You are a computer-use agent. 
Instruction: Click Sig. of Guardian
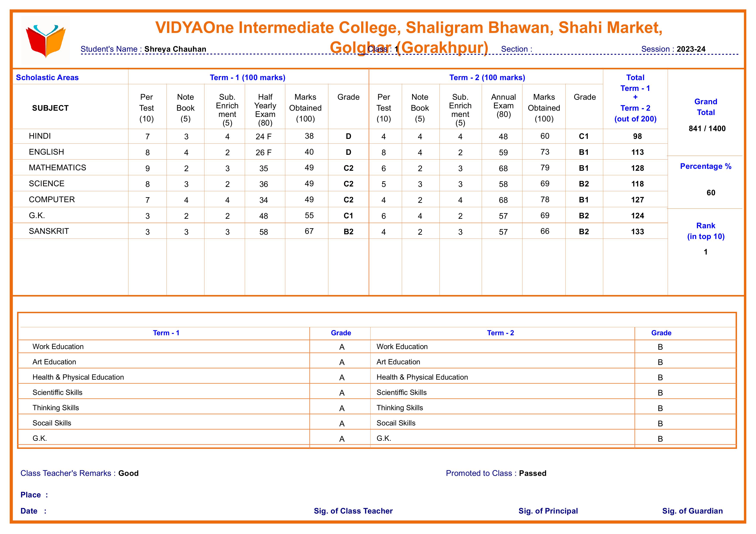[692, 511]
